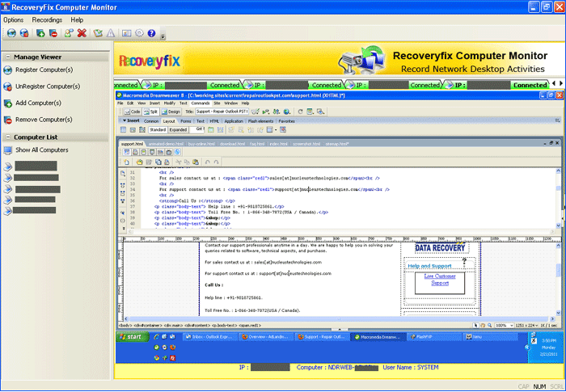Click the FlashFXP taskbar item
The image size is (566, 392).
pyautogui.click(x=435, y=337)
